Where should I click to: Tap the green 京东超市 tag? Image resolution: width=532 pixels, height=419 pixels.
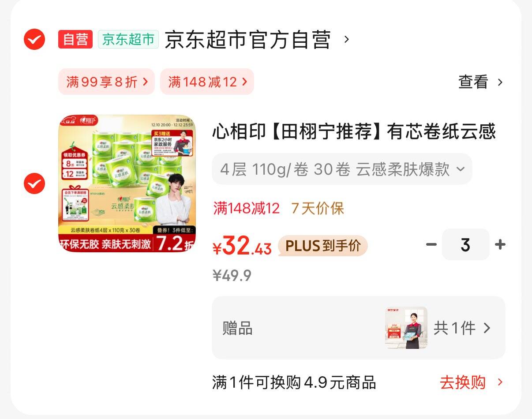[128, 39]
